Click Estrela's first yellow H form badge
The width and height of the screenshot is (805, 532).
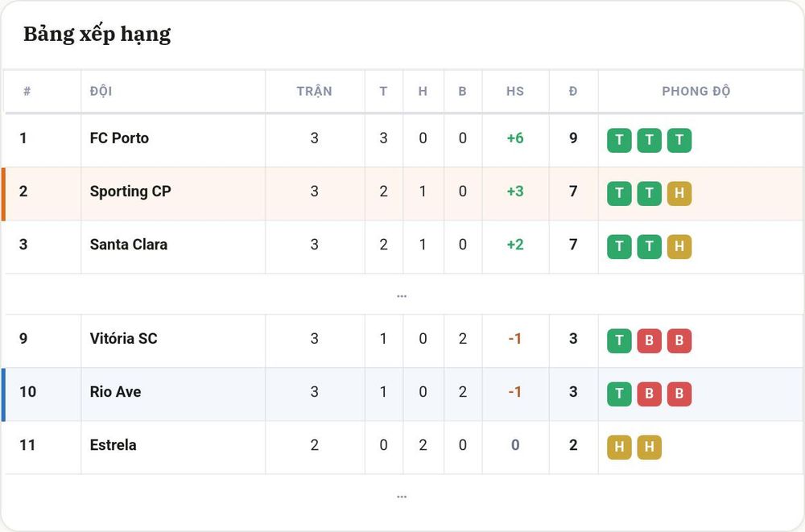pyautogui.click(x=619, y=447)
